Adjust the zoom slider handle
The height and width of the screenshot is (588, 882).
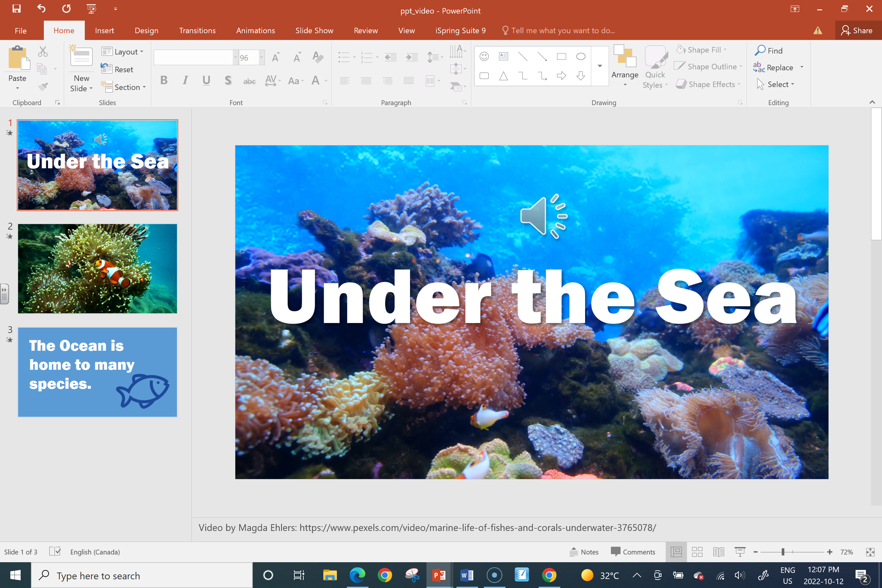(783, 552)
